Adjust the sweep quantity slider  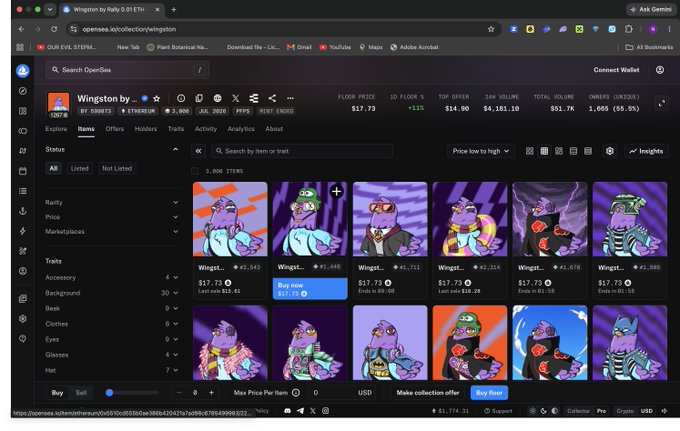[132, 393]
